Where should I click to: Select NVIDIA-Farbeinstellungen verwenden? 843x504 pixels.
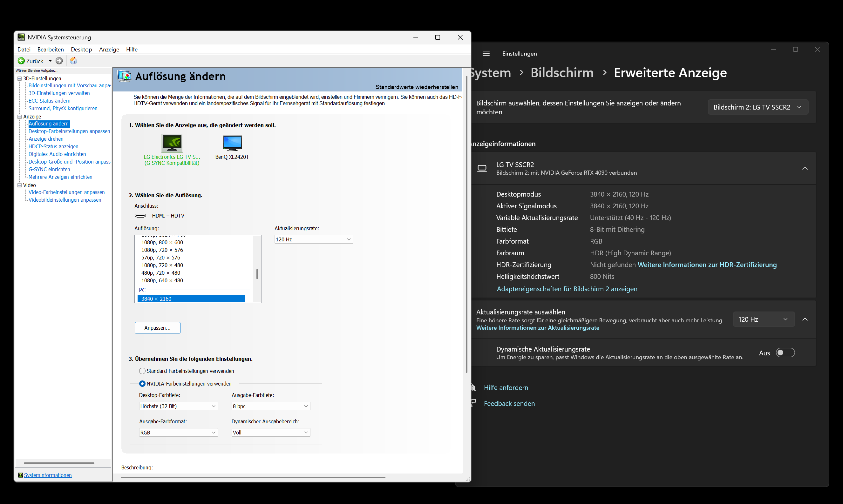click(x=142, y=383)
